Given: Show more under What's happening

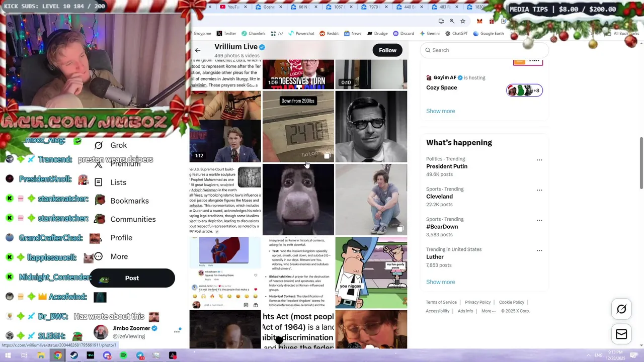Looking at the screenshot, I should [440, 282].
